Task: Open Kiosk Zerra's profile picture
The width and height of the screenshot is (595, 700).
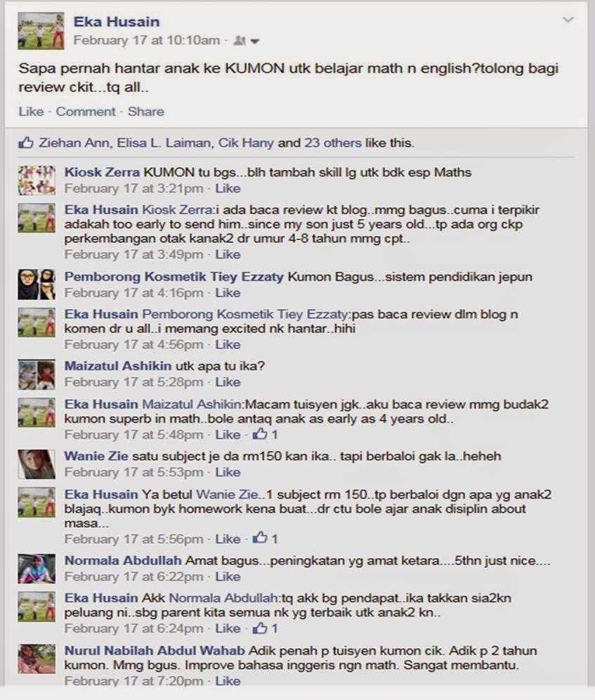Action: [x=37, y=180]
